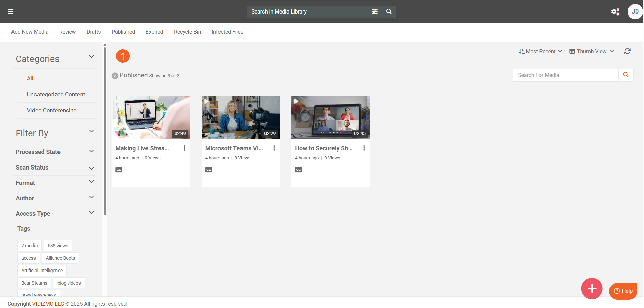The width and height of the screenshot is (644, 308).
Task: Click the Artificial Intelligence tag
Action: coord(42,271)
